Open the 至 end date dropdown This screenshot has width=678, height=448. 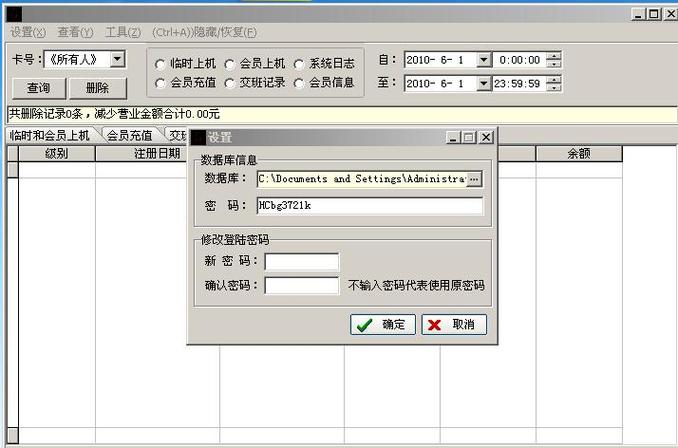point(483,83)
